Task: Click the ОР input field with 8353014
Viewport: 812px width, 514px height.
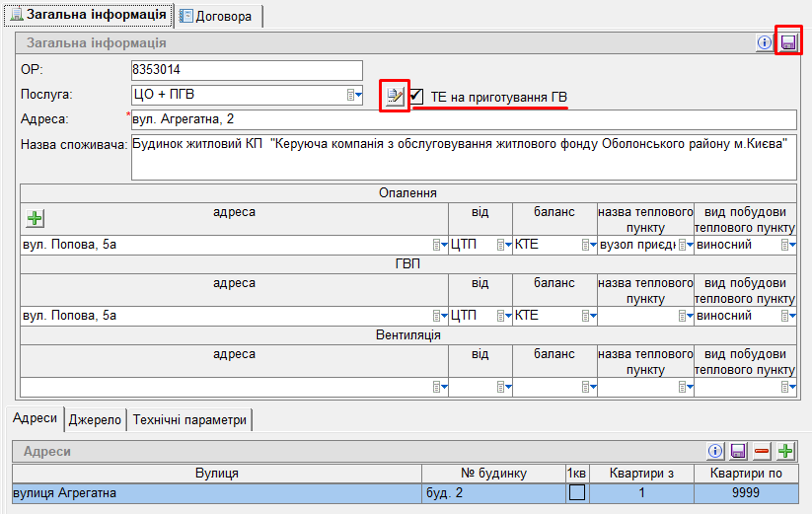Action: [247, 70]
